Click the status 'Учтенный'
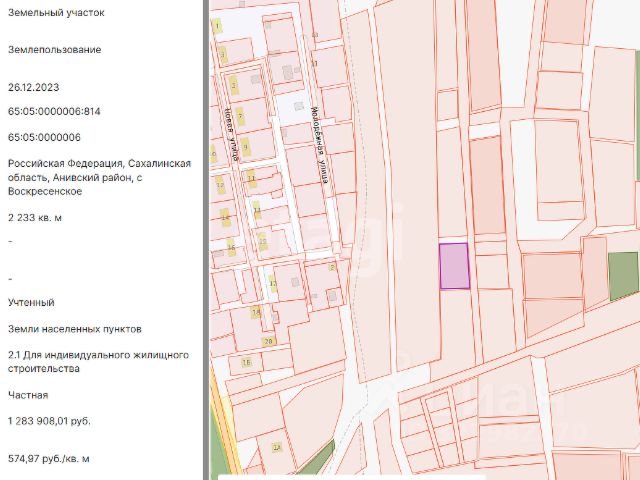The width and height of the screenshot is (640, 480). 31,302
